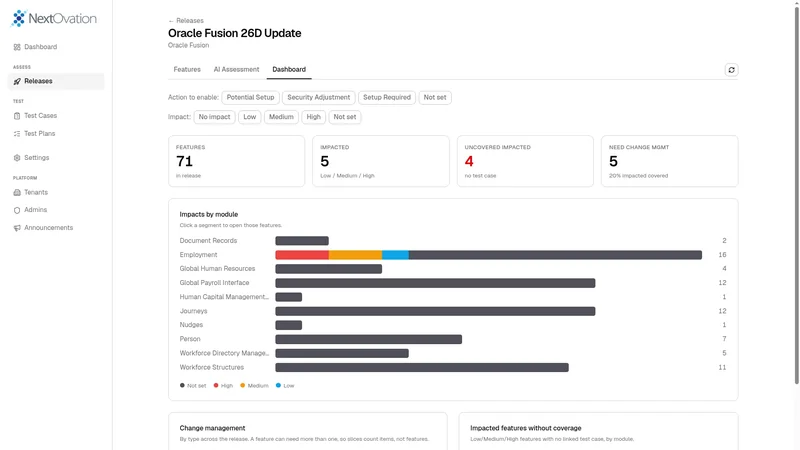Click the Journeys bar
Image resolution: width=800 pixels, height=450 pixels.
435,311
